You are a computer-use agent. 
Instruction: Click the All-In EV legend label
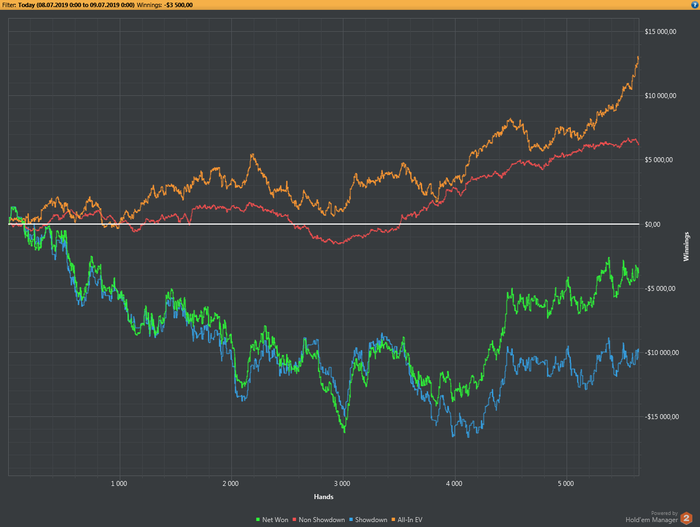(410, 519)
